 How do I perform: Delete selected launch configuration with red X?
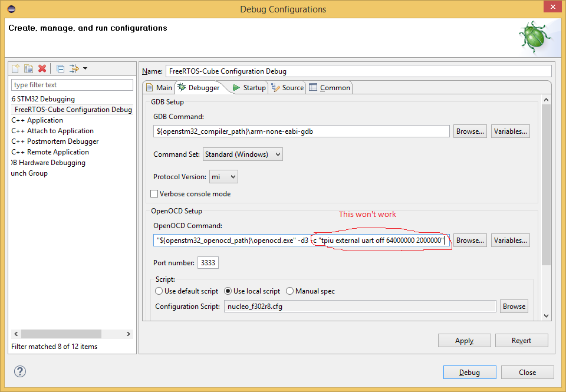point(42,69)
